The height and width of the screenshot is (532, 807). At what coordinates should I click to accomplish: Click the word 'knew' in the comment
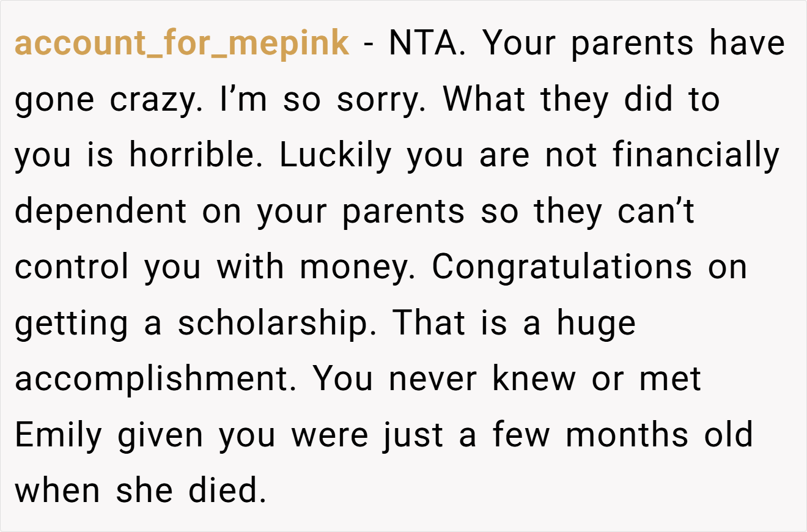point(534,379)
